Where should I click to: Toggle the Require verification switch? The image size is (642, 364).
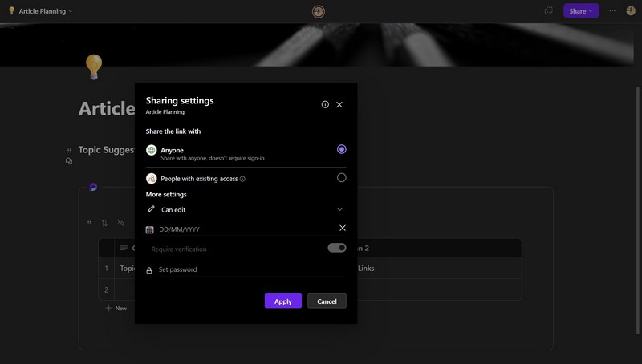pos(337,249)
